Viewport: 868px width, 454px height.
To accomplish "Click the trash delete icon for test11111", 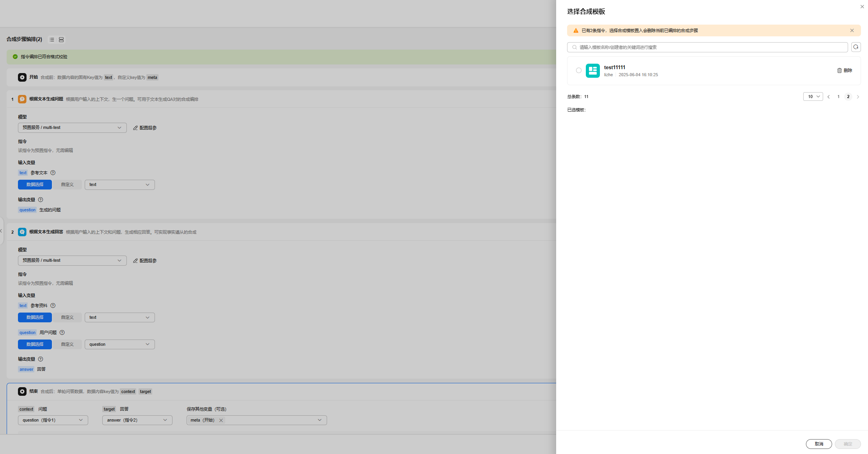I will 839,70.
